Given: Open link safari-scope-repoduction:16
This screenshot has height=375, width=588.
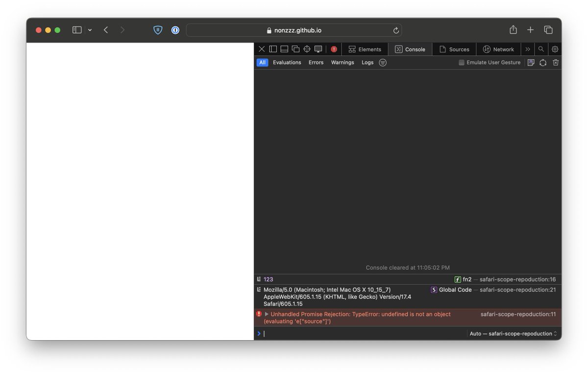Looking at the screenshot, I should click(x=517, y=280).
